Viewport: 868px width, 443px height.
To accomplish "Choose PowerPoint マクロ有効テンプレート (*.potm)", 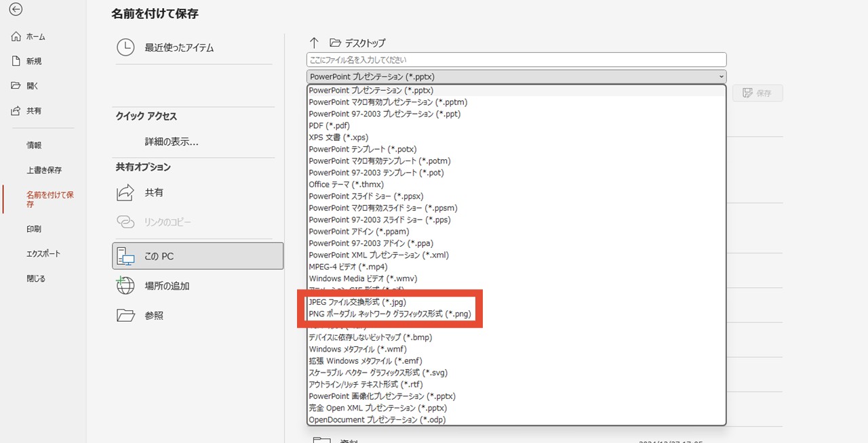I will pyautogui.click(x=516, y=161).
